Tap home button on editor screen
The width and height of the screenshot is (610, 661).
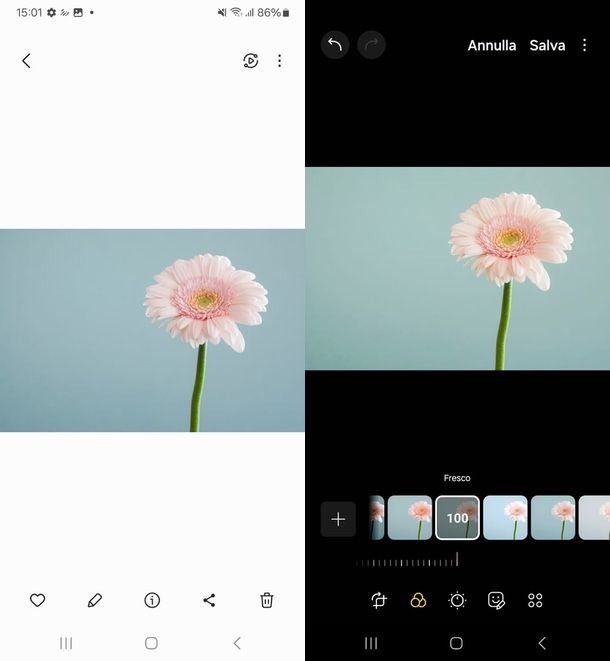[x=456, y=643]
